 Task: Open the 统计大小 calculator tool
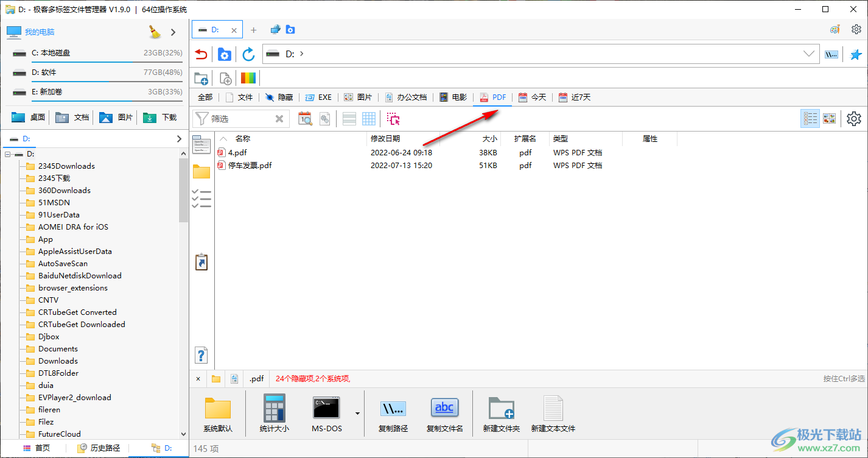(x=274, y=414)
